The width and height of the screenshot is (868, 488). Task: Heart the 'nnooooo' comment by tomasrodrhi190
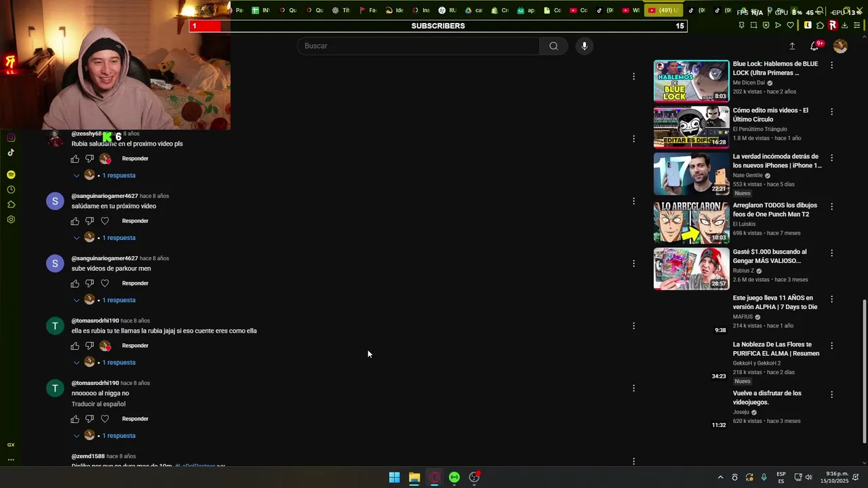(x=105, y=419)
